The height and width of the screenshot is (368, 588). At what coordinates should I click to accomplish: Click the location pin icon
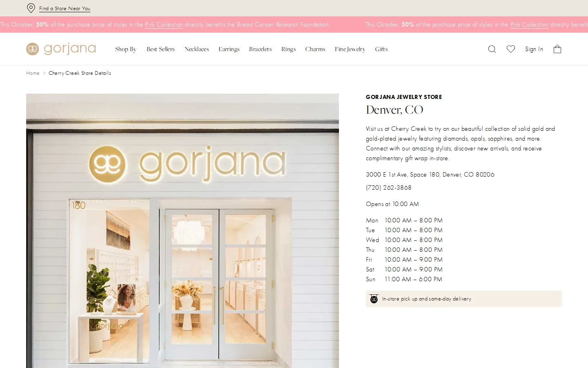(31, 8)
